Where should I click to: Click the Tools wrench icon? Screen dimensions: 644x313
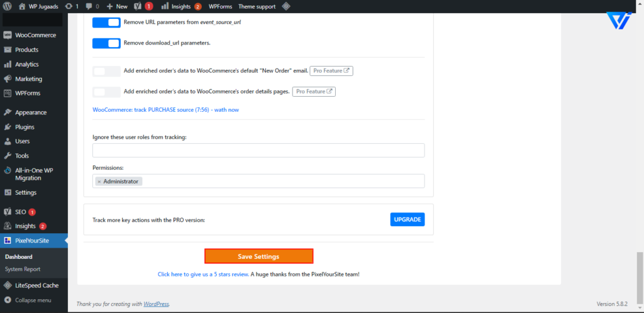(8, 156)
